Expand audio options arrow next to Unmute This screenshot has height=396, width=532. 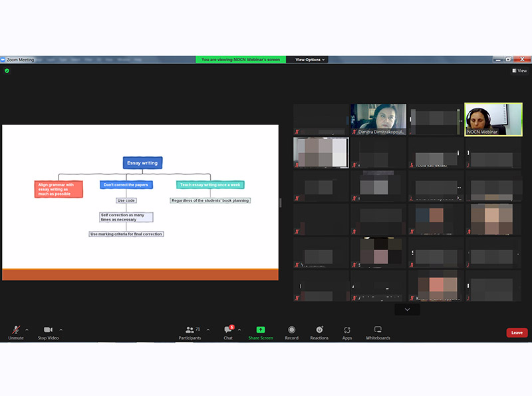pos(27,329)
